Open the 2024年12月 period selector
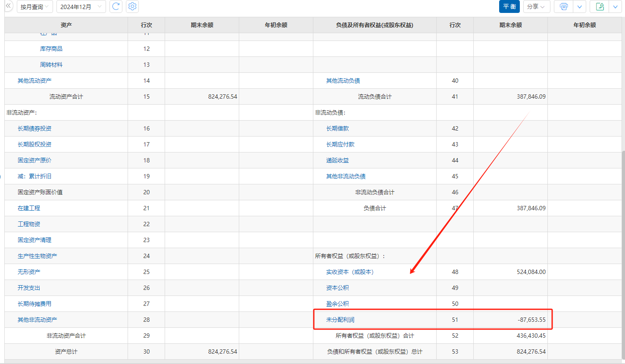This screenshot has width=625, height=364. coord(81,6)
